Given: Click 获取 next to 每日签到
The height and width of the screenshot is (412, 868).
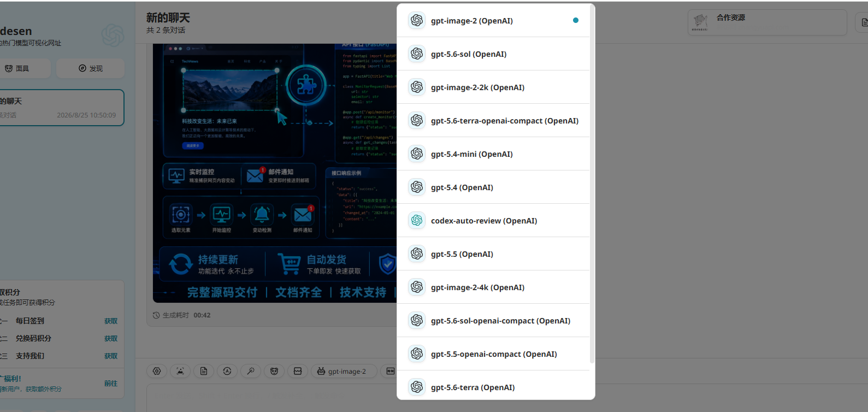Looking at the screenshot, I should [111, 321].
